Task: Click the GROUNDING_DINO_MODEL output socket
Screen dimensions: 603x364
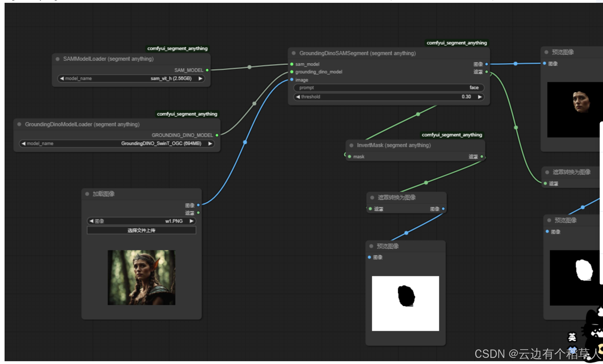Action: click(x=217, y=135)
